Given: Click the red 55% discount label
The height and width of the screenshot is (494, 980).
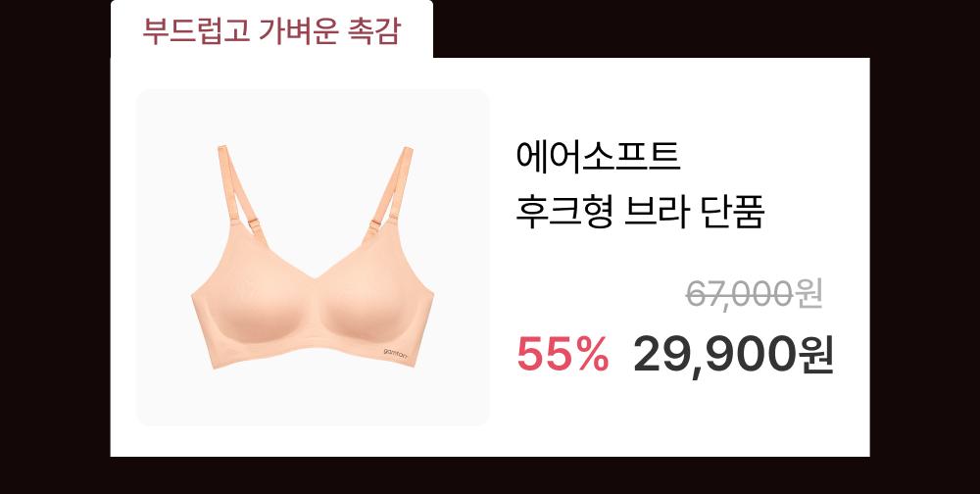Looking at the screenshot, I should [x=563, y=355].
